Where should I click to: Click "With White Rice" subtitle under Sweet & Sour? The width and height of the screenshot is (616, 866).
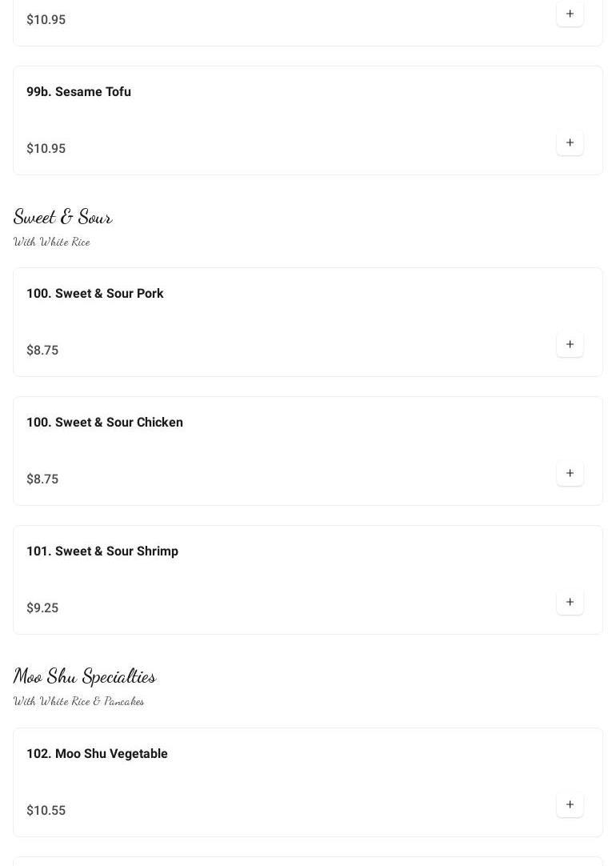pyautogui.click(x=51, y=242)
